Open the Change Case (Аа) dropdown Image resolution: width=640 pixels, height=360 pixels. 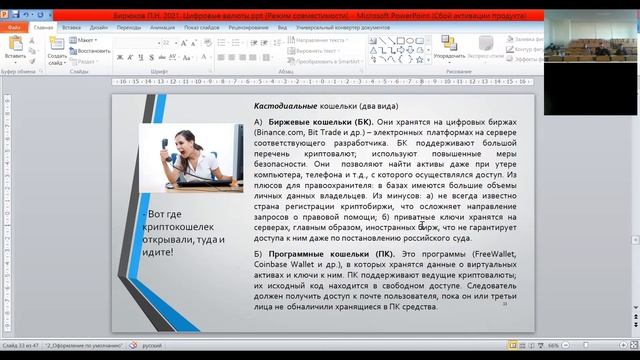[187, 58]
